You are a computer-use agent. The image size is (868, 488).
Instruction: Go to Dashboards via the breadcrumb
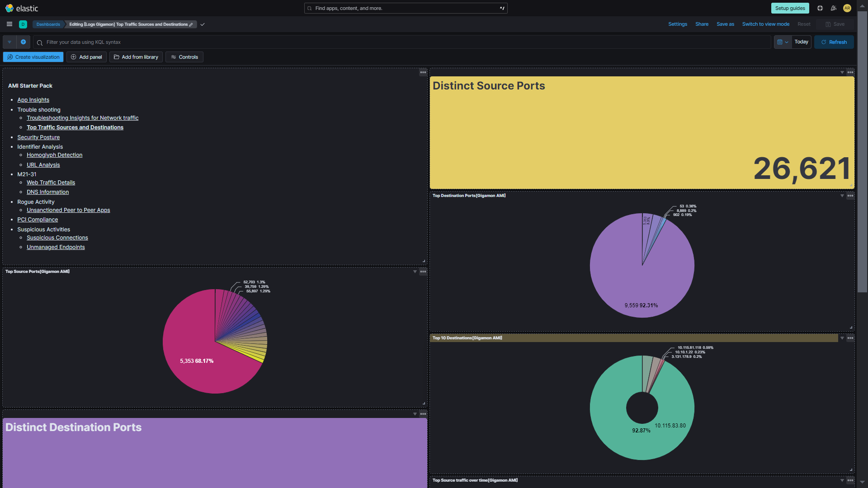click(47, 24)
